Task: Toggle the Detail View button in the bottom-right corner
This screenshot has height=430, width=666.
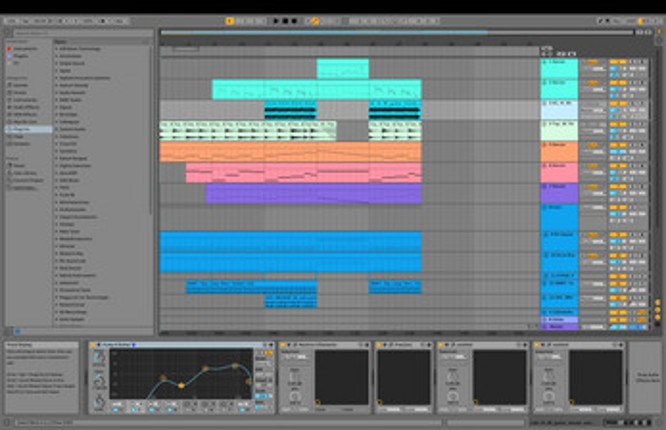Action: click(x=658, y=422)
